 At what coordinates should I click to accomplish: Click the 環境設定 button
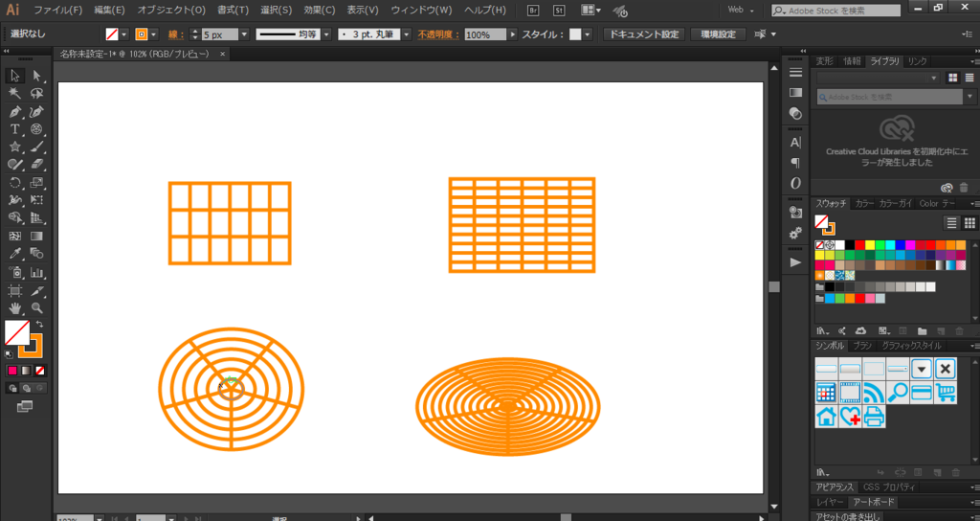(718, 34)
